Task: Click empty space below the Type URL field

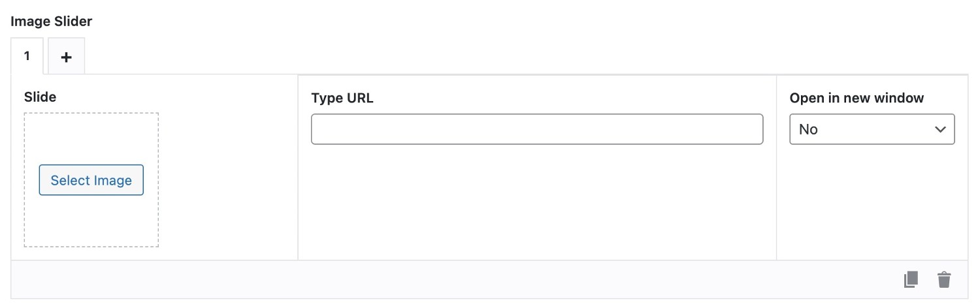Action: 537,202
